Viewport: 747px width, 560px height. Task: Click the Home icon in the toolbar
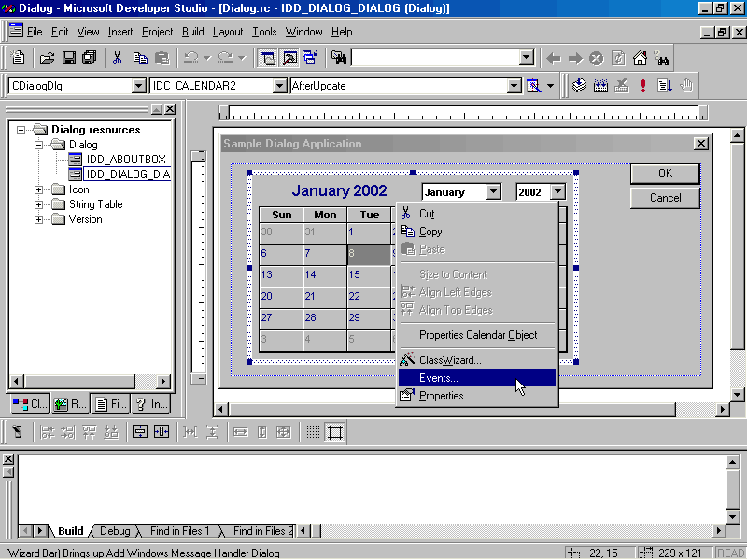[640, 58]
